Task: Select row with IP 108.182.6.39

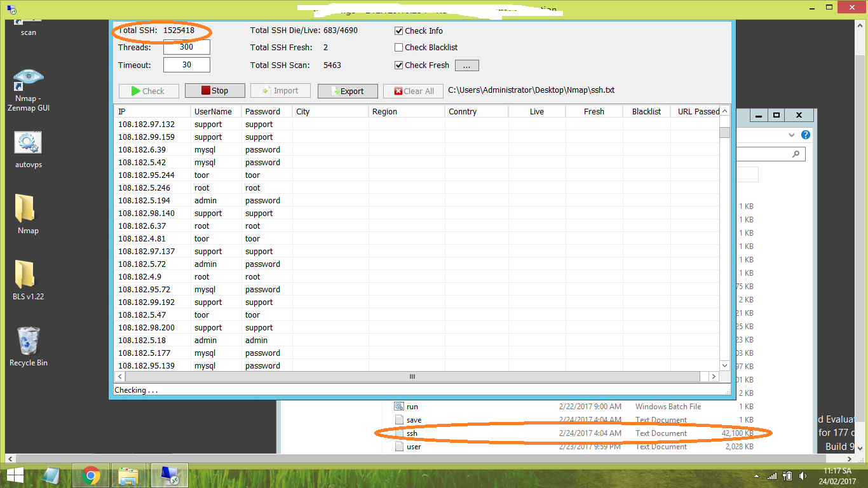Action: click(417, 150)
